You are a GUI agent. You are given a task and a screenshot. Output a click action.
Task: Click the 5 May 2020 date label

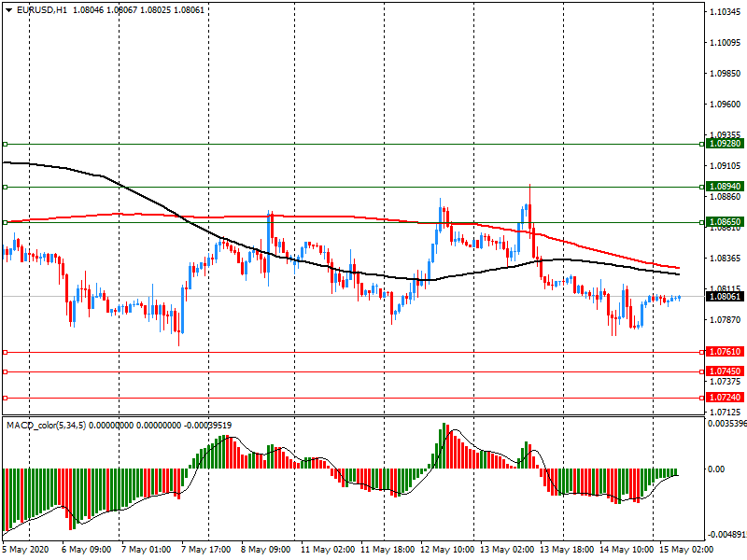[27, 551]
